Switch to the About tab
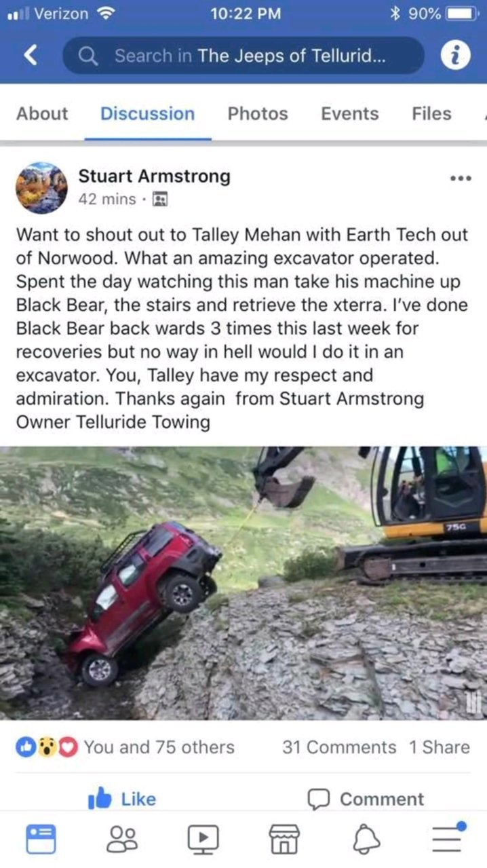This screenshot has width=487, height=868. coord(42,113)
